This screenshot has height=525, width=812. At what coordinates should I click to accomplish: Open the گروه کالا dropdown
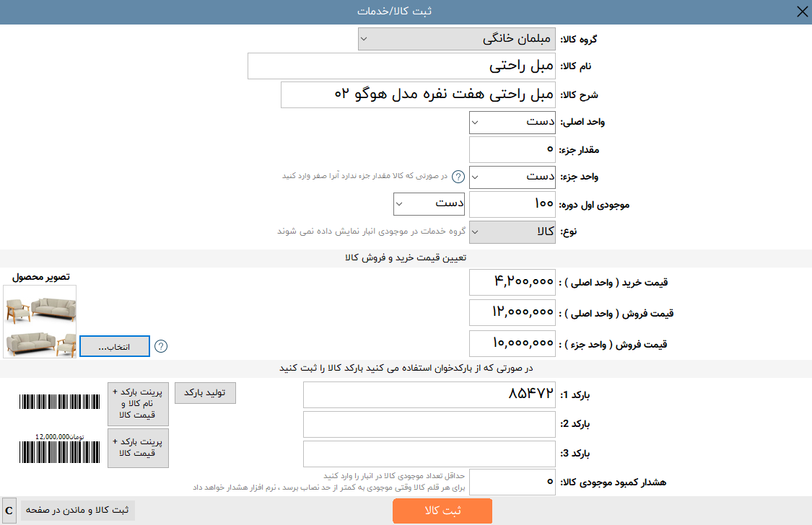point(456,39)
